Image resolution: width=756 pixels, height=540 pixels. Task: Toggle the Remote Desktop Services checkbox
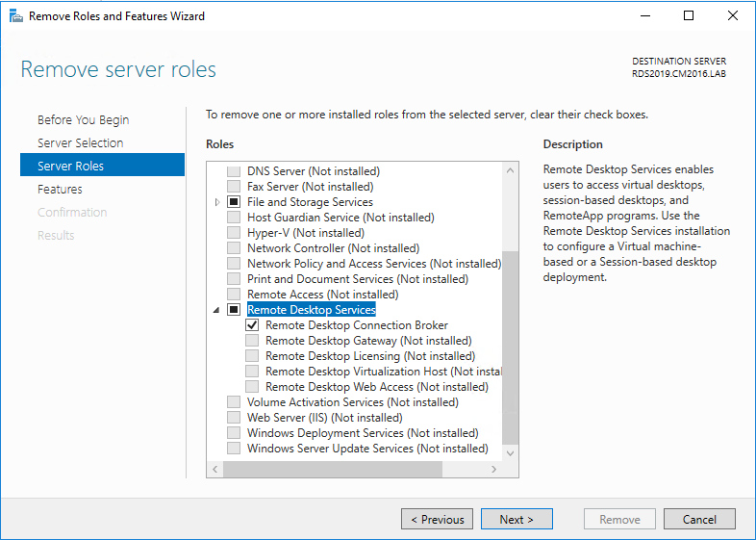(x=234, y=310)
